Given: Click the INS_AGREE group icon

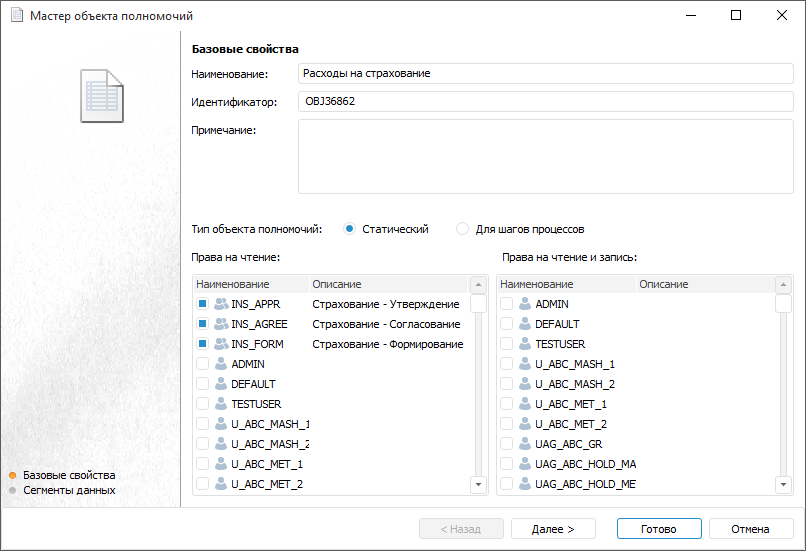Looking at the screenshot, I should pyautogui.click(x=221, y=324).
